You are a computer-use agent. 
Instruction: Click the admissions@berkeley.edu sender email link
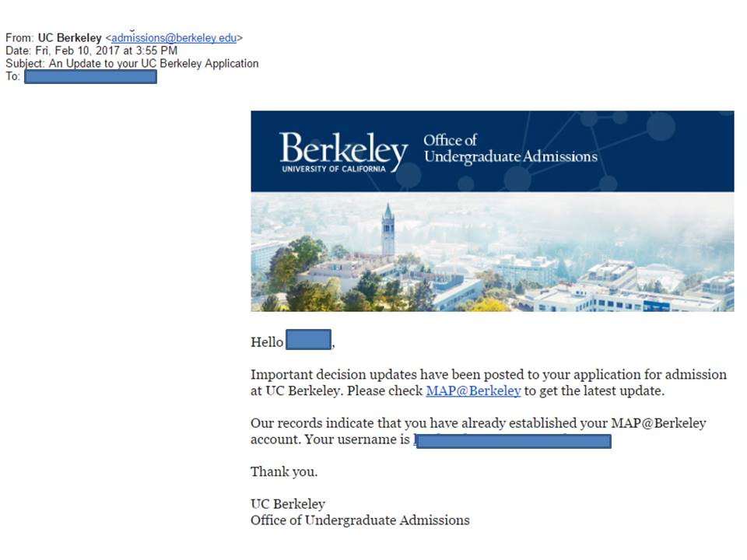(x=174, y=37)
